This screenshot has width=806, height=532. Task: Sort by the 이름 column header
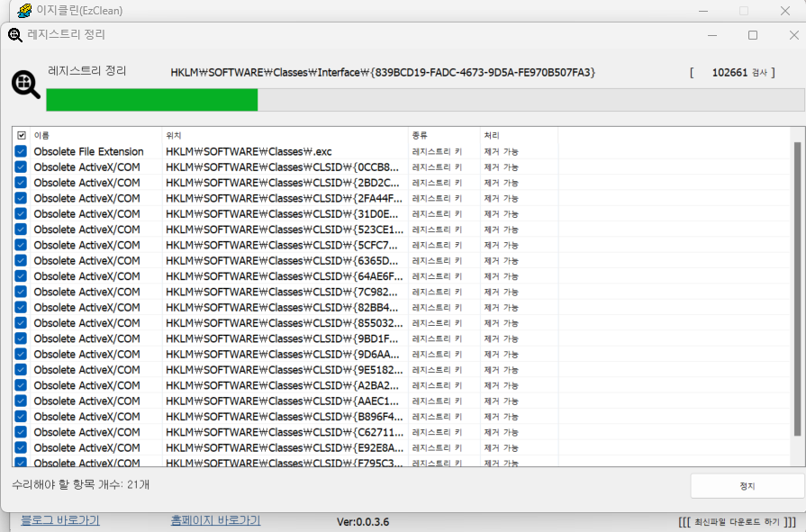pyautogui.click(x=95, y=136)
